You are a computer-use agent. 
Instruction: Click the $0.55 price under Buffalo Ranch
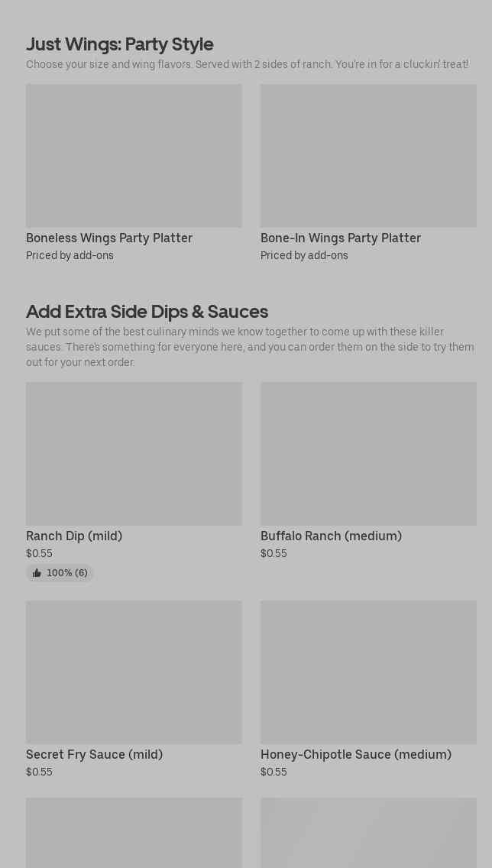274,553
